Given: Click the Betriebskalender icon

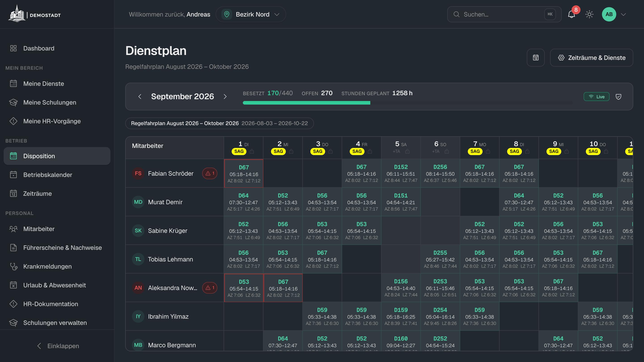Looking at the screenshot, I should pyautogui.click(x=13, y=175).
